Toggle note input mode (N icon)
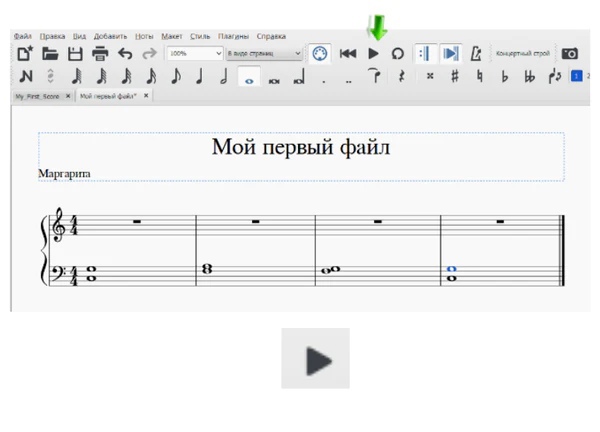600x432 pixels. click(26, 76)
